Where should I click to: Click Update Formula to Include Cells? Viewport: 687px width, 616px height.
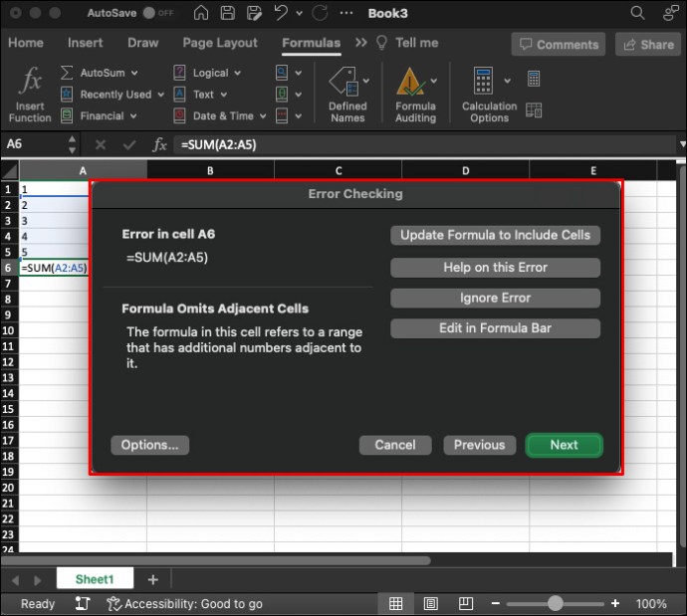pyautogui.click(x=495, y=236)
